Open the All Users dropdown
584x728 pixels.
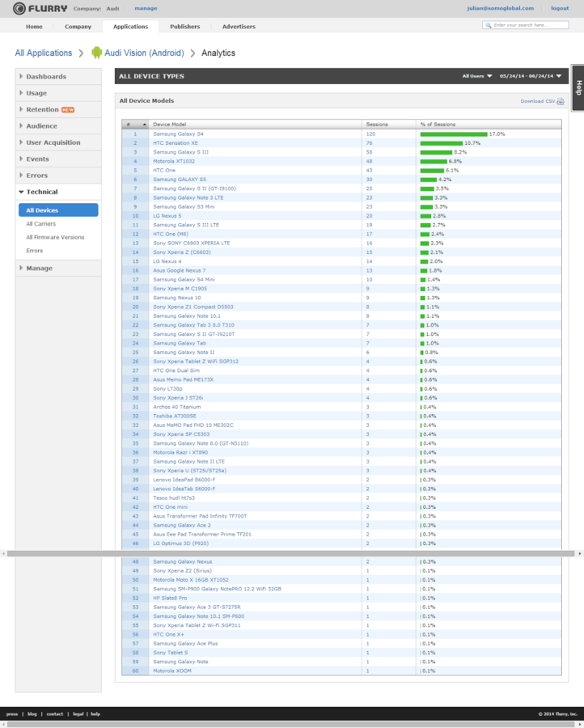476,76
